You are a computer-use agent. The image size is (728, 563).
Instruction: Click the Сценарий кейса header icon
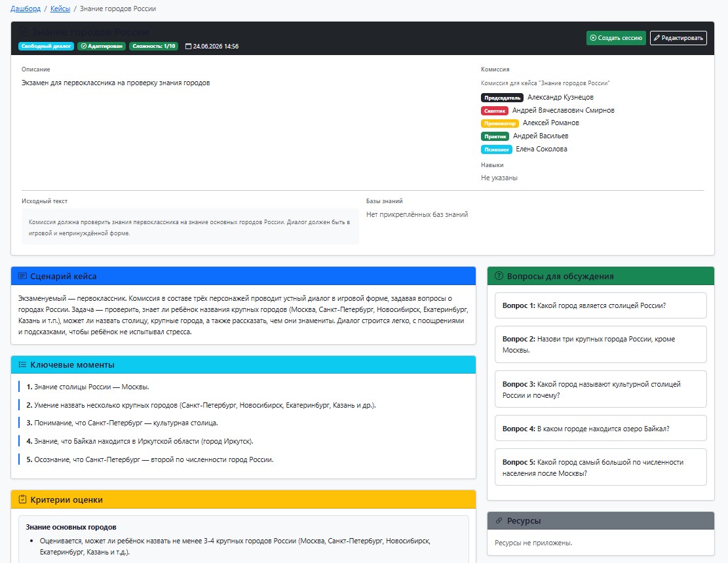coord(22,276)
